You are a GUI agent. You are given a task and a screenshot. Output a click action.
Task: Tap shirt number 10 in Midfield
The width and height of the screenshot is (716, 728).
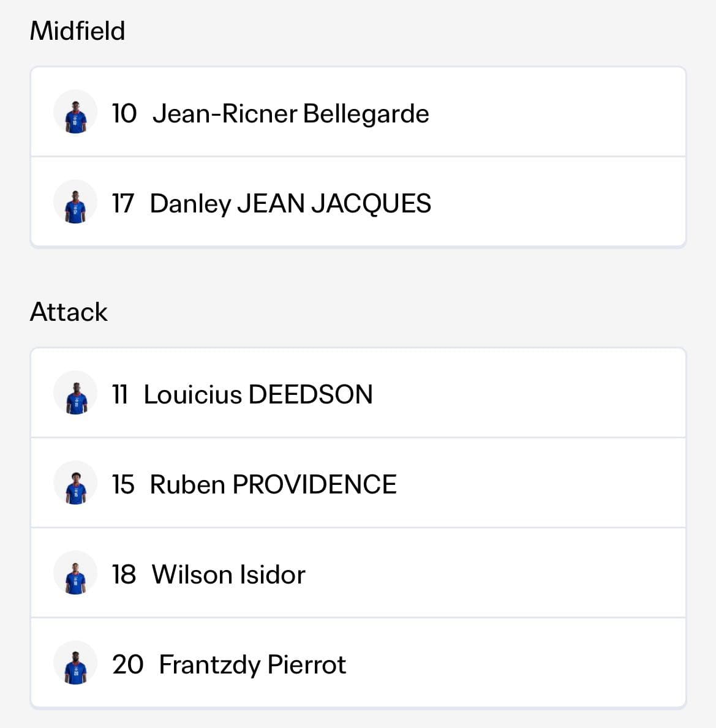tap(124, 114)
